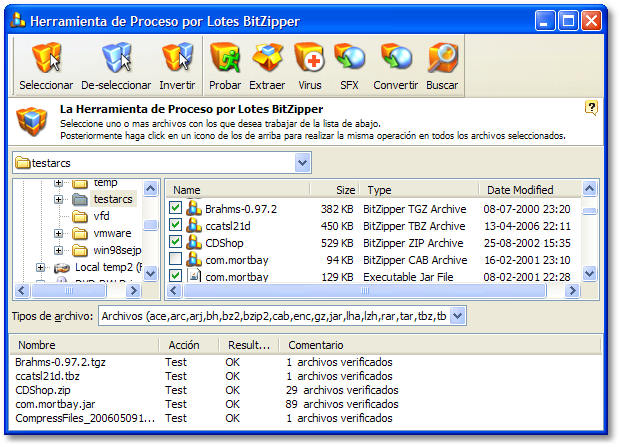Click the Acción results column header
Screen dimensions: 620x447
click(189, 345)
